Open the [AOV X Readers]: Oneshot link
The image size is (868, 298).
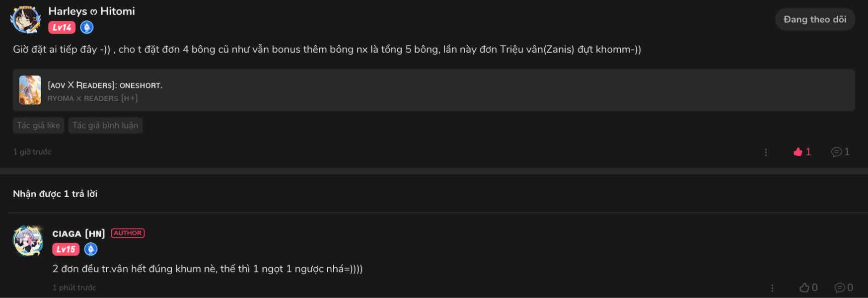pyautogui.click(x=105, y=85)
